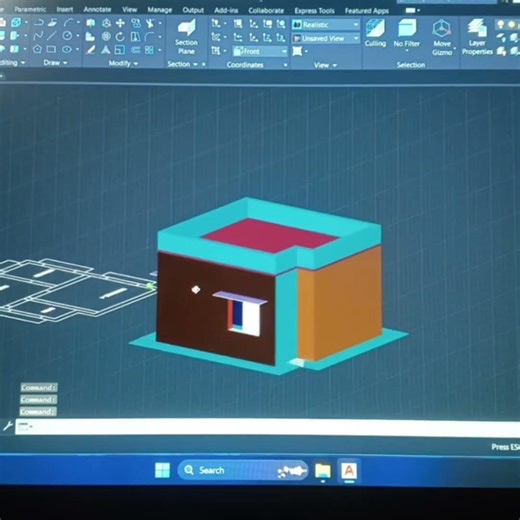520x520 pixels.
Task: Click the taskbar Search box
Action: [x=243, y=470]
